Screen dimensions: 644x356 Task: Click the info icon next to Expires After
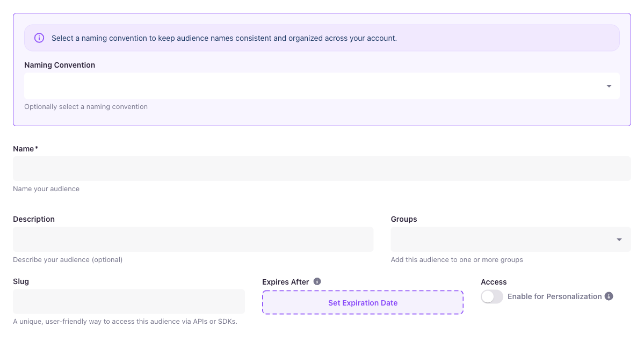pos(317,281)
